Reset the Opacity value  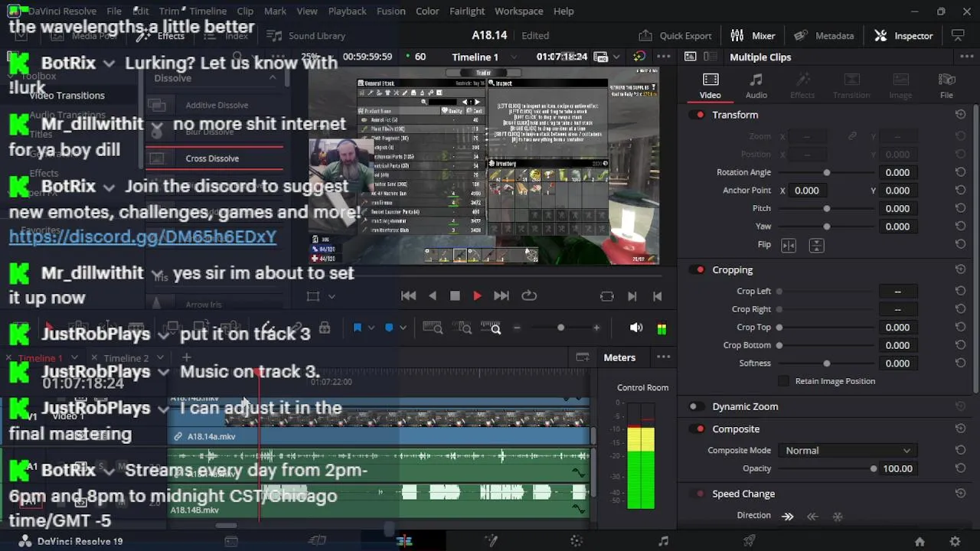[960, 468]
